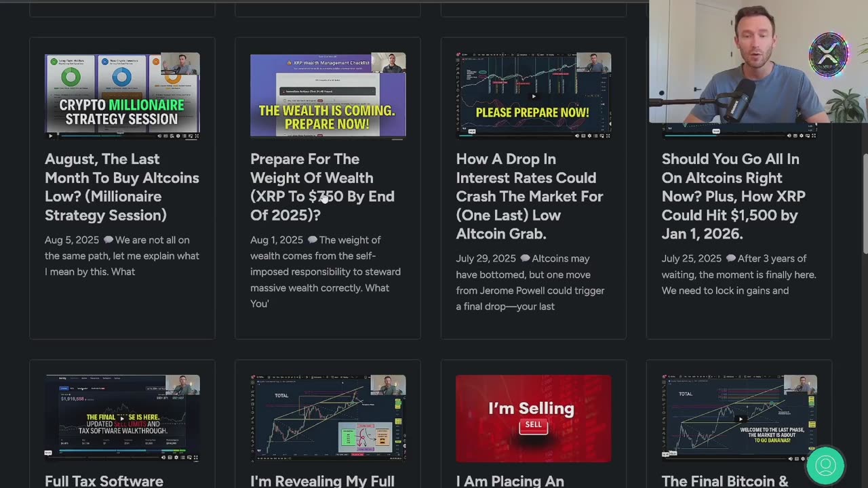Click the 'Aug 1, 2025' post date
Viewport: 868px width, 488px height.
click(277, 240)
